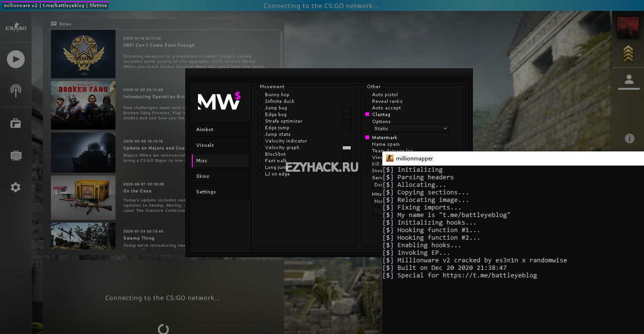The height and width of the screenshot is (334, 644).
Task: Open '2021 Can't Come Soon Enough' news headline
Action: tap(159, 45)
